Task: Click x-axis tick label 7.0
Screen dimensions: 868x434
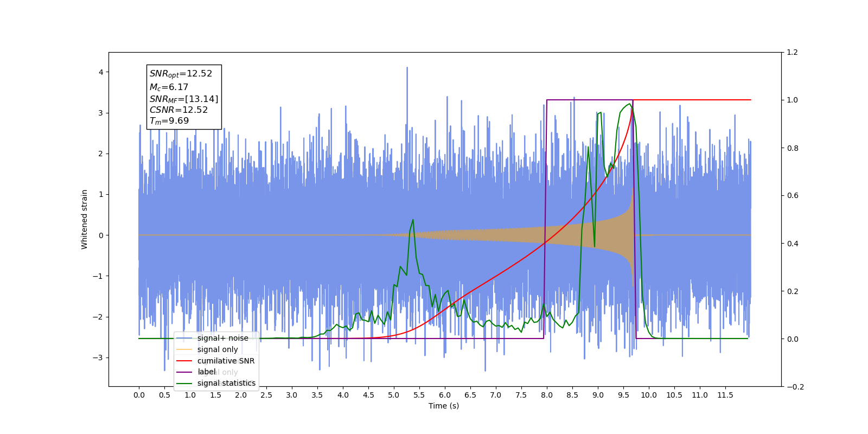Action: (x=496, y=395)
